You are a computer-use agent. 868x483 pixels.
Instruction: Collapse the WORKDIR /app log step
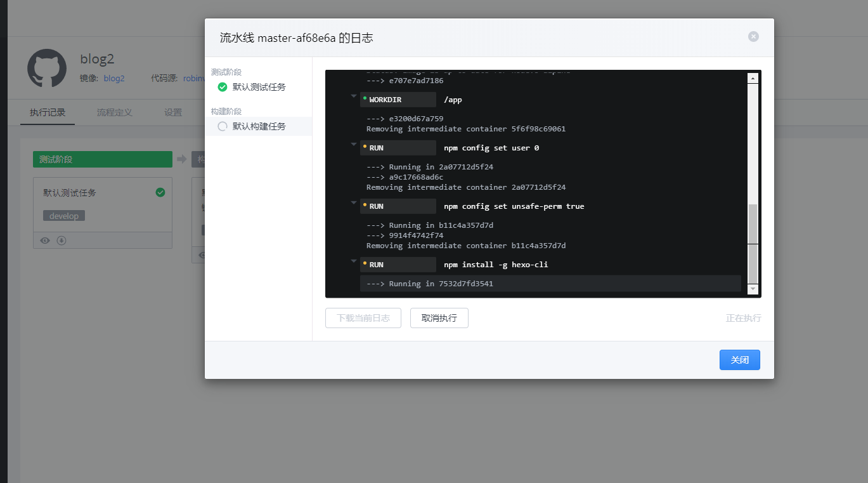[x=353, y=96]
